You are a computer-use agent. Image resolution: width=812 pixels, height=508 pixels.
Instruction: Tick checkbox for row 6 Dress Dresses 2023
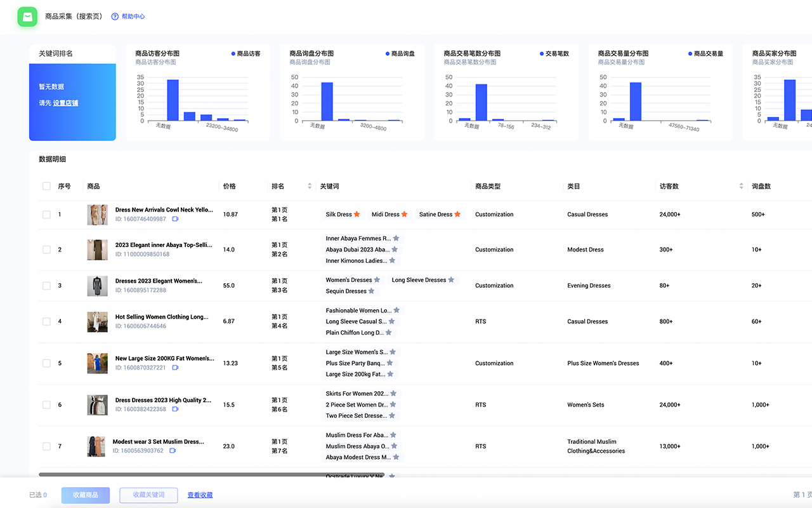click(x=46, y=404)
